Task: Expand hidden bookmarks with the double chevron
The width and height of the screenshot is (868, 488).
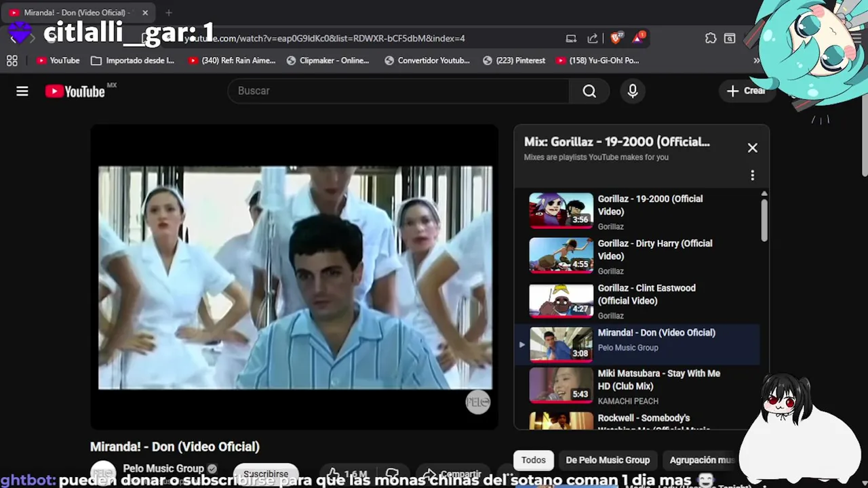Action: (x=757, y=60)
